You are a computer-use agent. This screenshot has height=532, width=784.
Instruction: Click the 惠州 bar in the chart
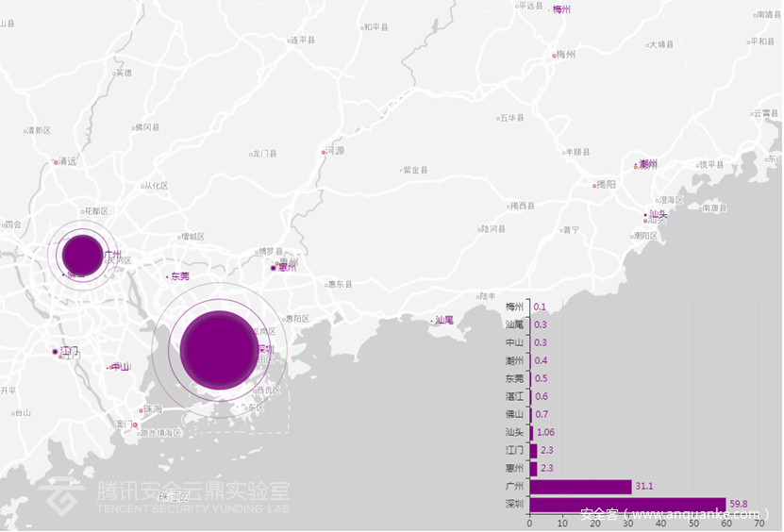533,469
